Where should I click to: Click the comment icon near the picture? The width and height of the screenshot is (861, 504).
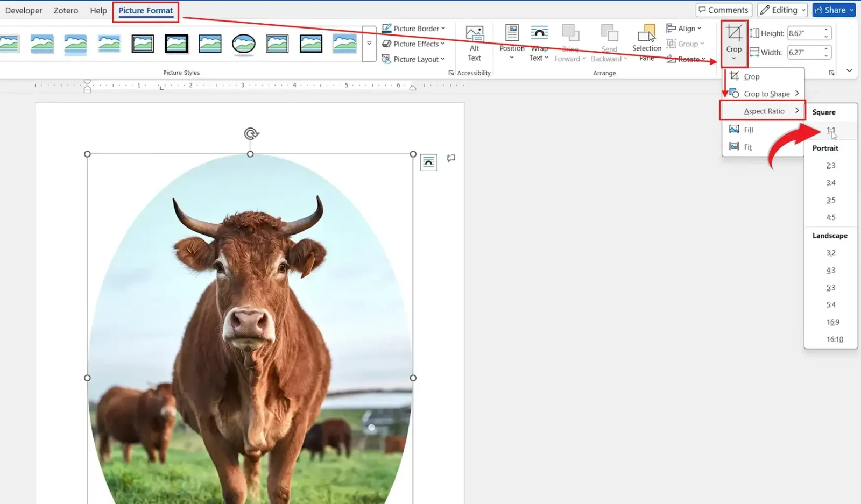click(451, 158)
